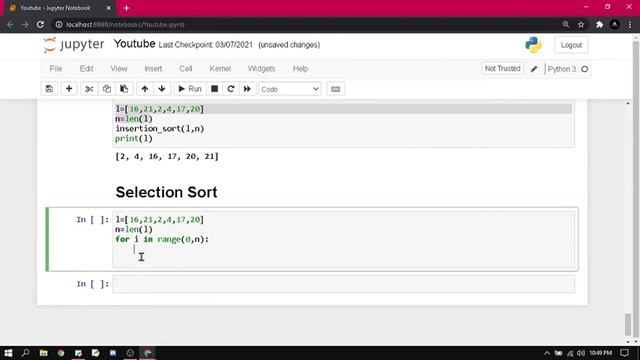Click the Jupyter logo
This screenshot has width=640, height=360.
click(x=74, y=44)
